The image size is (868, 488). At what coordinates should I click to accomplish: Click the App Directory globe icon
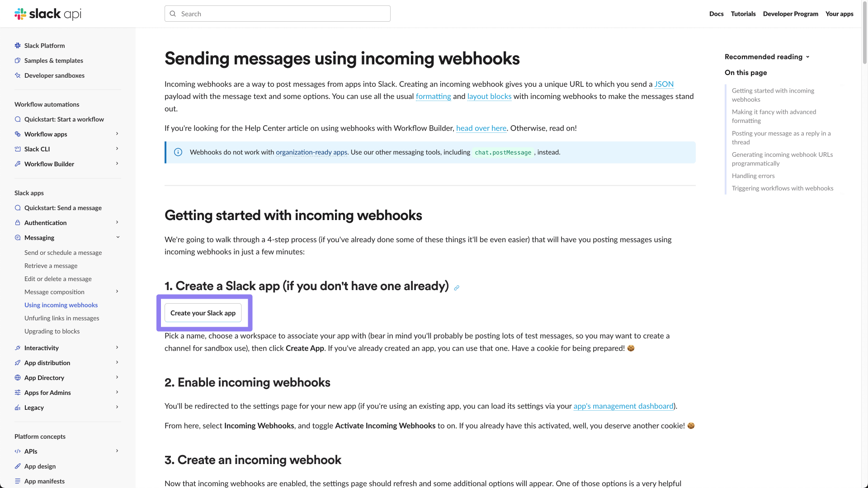pyautogui.click(x=17, y=377)
